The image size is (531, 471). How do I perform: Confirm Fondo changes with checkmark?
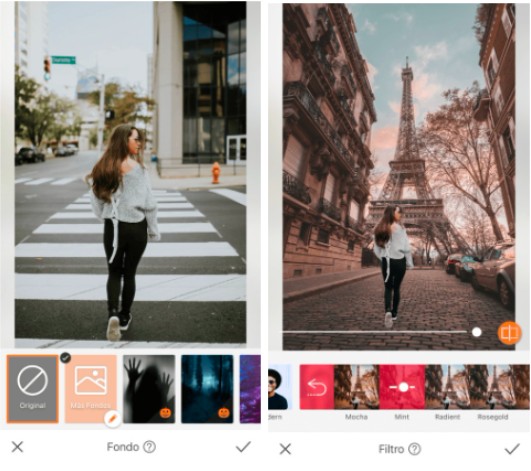(x=243, y=447)
